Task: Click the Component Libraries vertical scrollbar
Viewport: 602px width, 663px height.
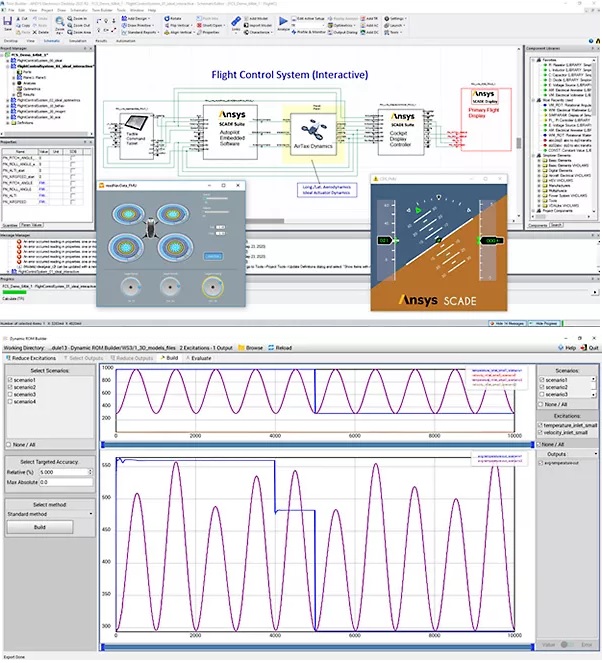Action: [594, 137]
